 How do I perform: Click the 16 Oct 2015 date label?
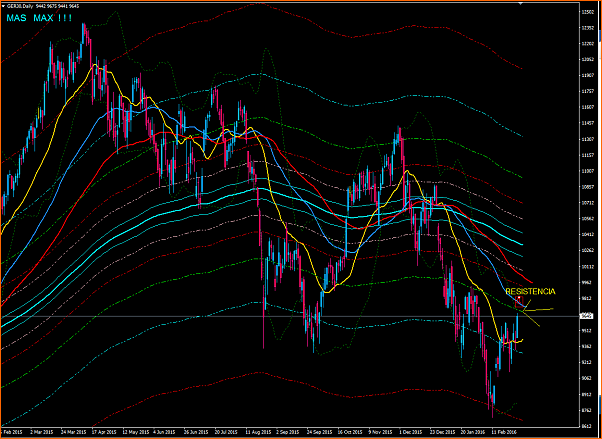click(349, 431)
